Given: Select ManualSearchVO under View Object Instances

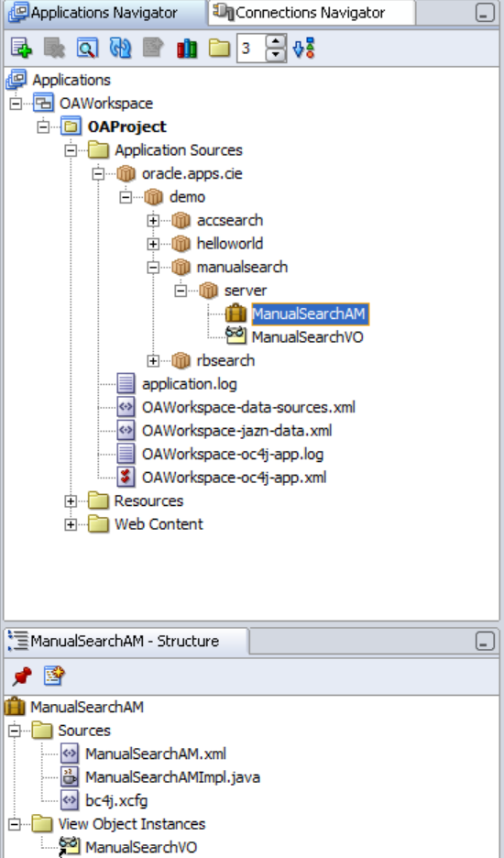Looking at the screenshot, I should tap(140, 848).
